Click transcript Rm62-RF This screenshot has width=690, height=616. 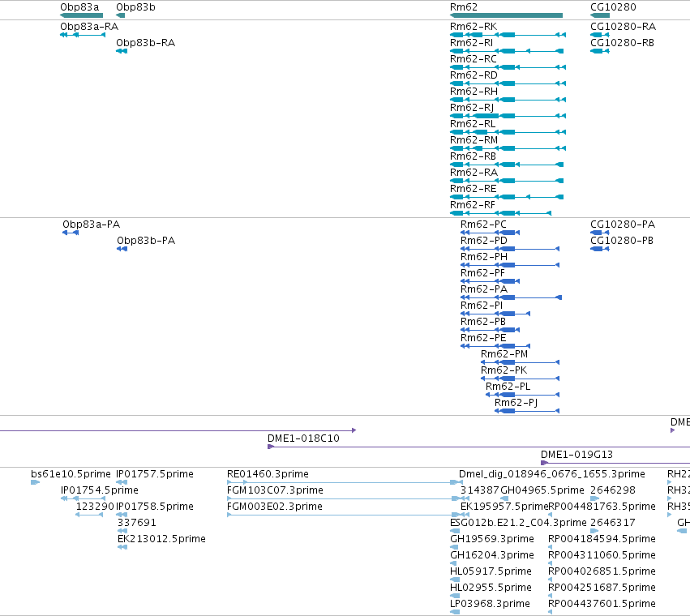(x=501, y=213)
